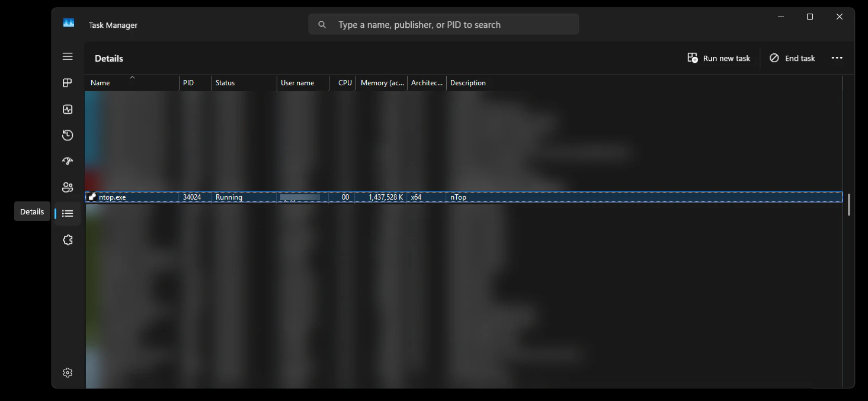Open the three-dot more options menu
Screen dimensions: 868x401
pos(837,58)
